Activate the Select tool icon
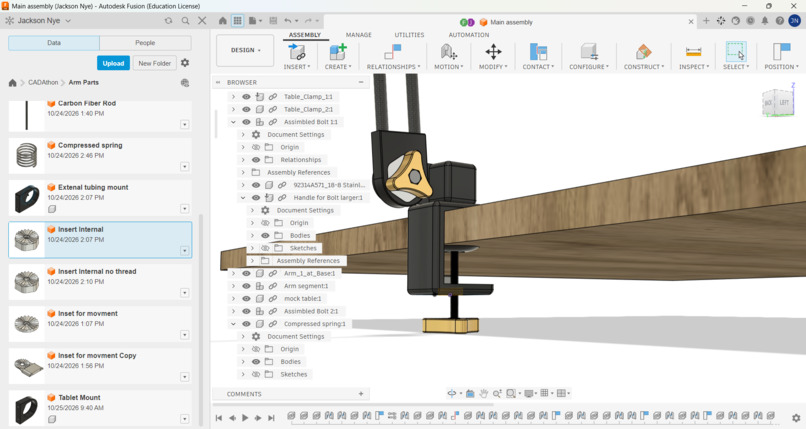 736,52
